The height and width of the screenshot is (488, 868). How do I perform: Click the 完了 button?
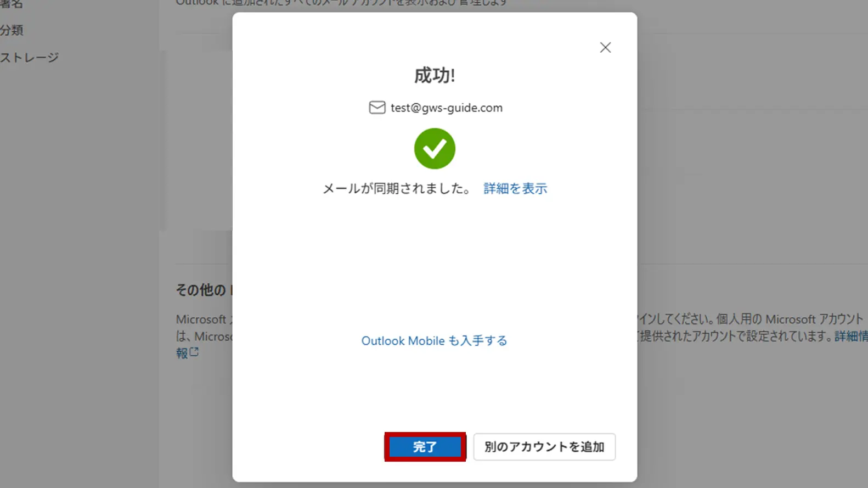[x=425, y=447]
